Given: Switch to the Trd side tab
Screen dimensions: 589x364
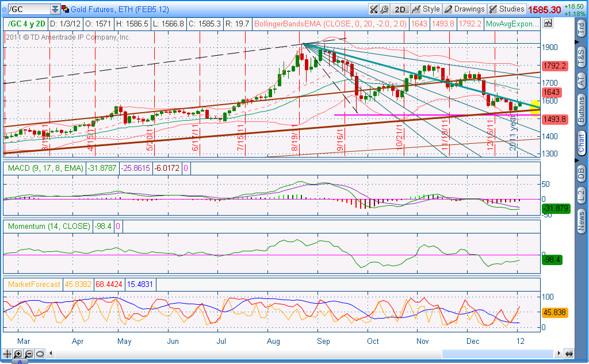Looking at the screenshot, I should [581, 29].
